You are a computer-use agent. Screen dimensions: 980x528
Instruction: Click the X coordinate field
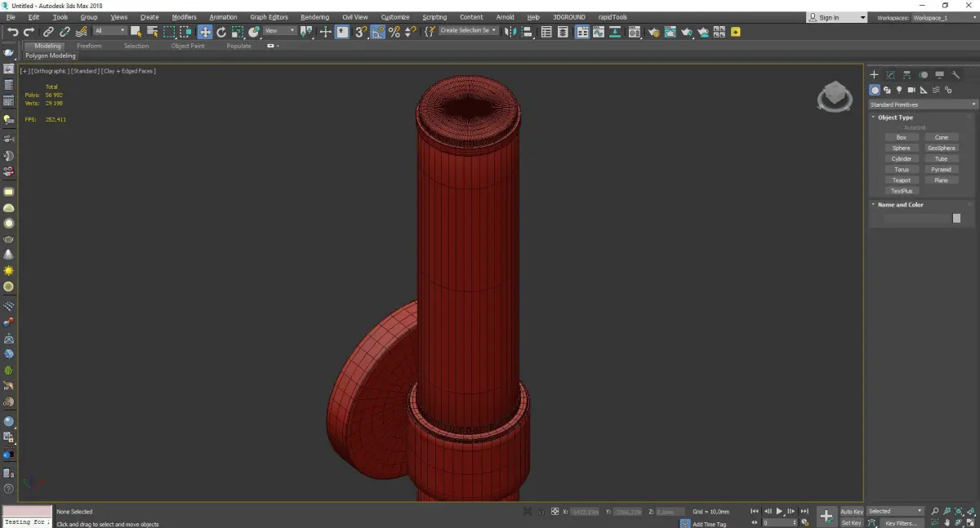[x=585, y=512]
